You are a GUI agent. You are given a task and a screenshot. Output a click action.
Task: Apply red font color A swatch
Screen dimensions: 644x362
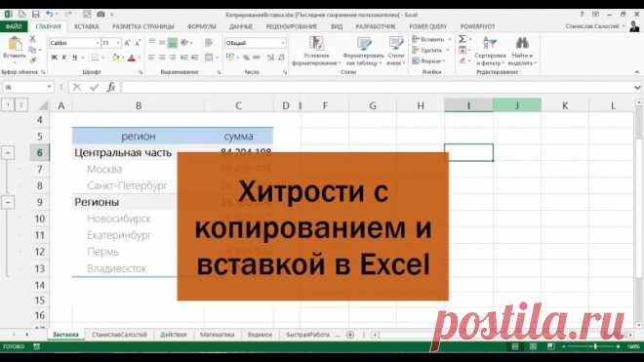132,58
